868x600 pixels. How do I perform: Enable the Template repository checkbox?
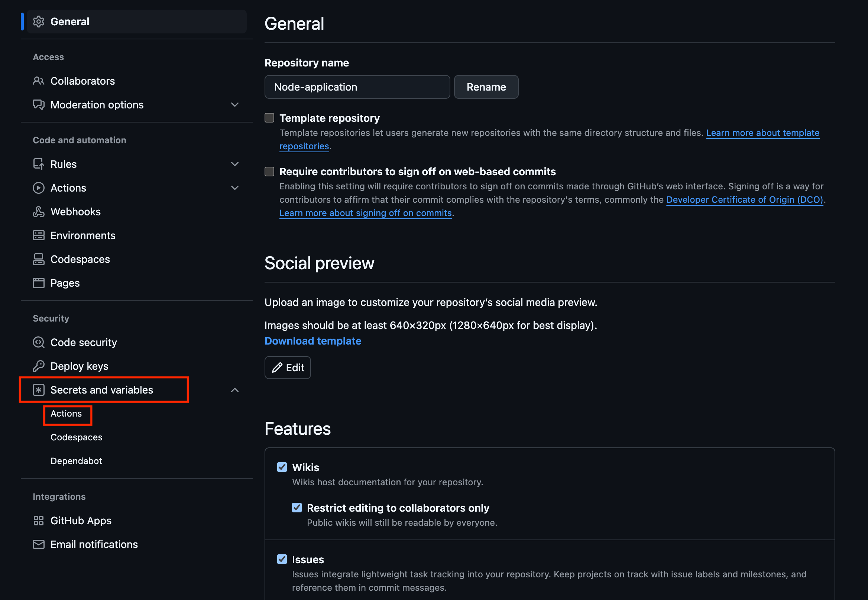[269, 118]
